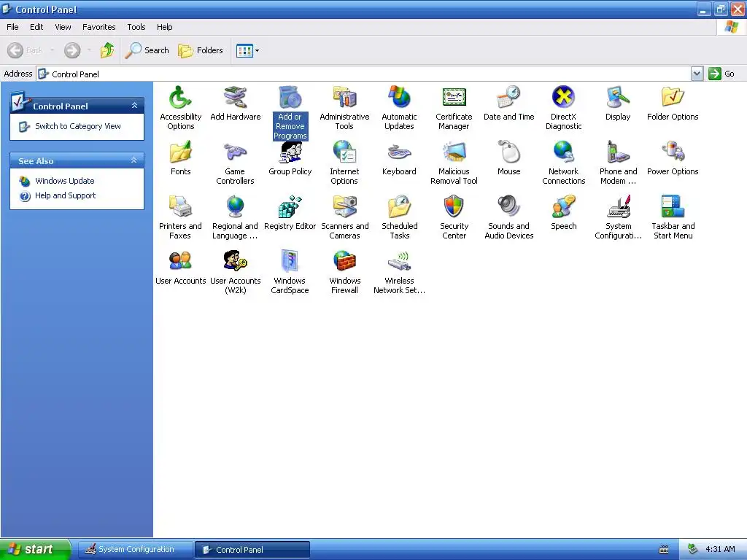The image size is (747, 560).
Task: Click the Start button
Action: click(36, 549)
